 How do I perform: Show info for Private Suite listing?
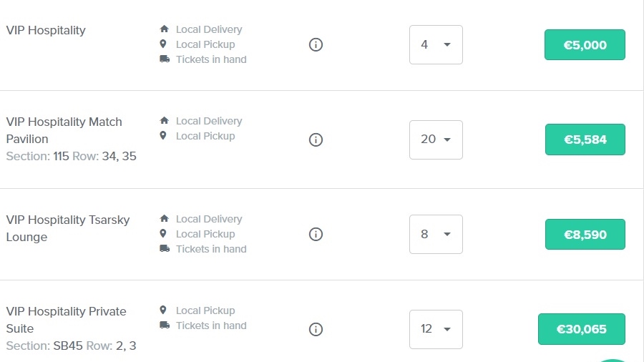(316, 329)
